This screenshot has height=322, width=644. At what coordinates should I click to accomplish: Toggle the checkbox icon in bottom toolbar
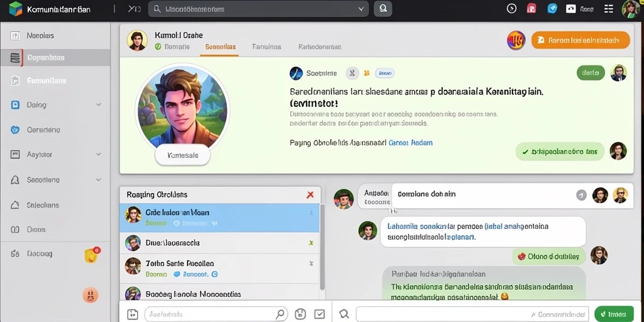pyautogui.click(x=319, y=314)
